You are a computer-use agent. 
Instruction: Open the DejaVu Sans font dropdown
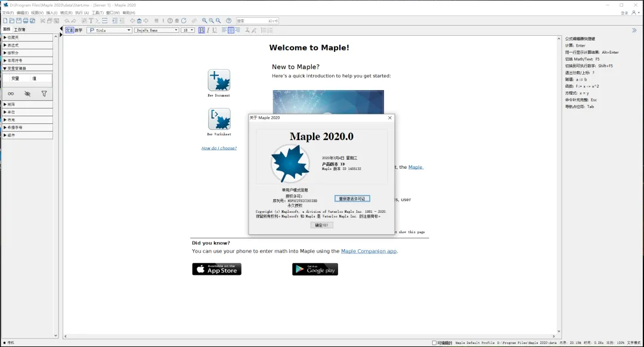[156, 30]
